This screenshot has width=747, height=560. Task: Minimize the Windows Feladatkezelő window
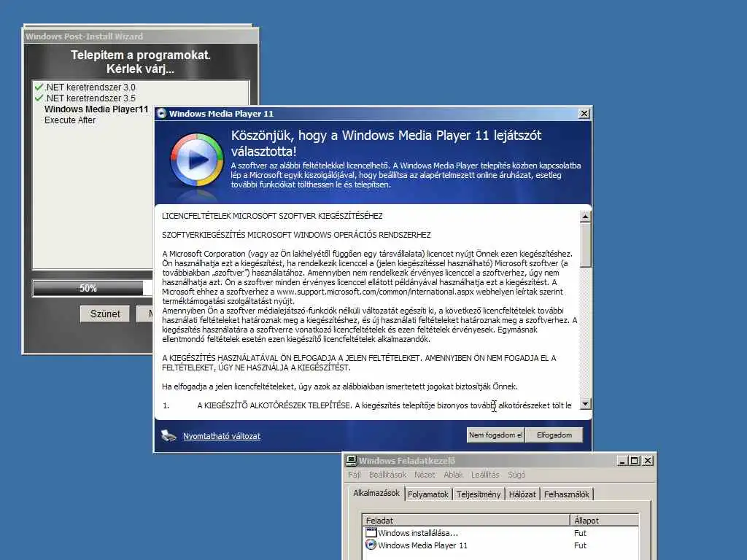[622, 461]
